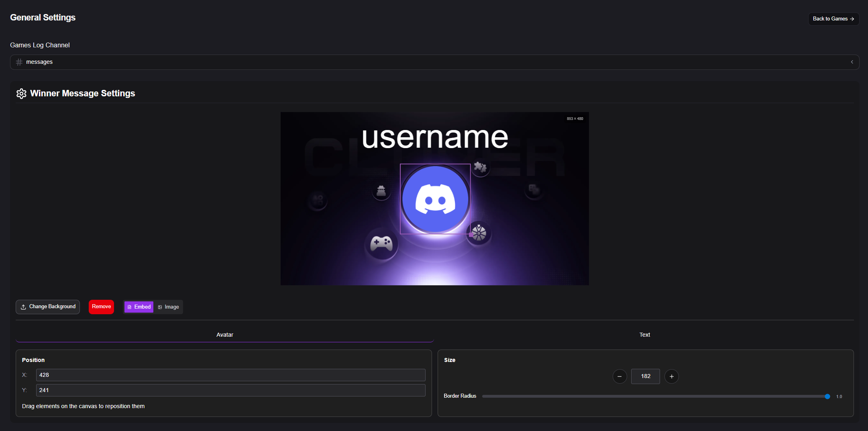Click the Winner Message Settings gear icon
The image size is (868, 431).
pos(21,94)
